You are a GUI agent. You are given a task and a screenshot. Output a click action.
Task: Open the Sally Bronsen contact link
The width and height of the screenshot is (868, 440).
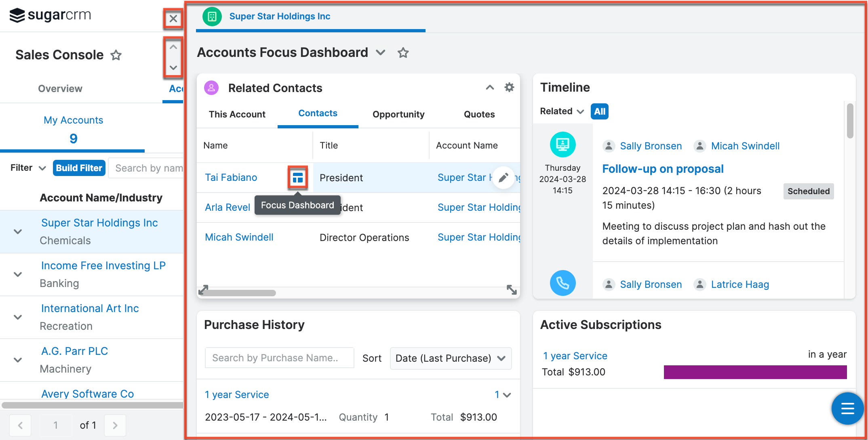[x=651, y=146]
